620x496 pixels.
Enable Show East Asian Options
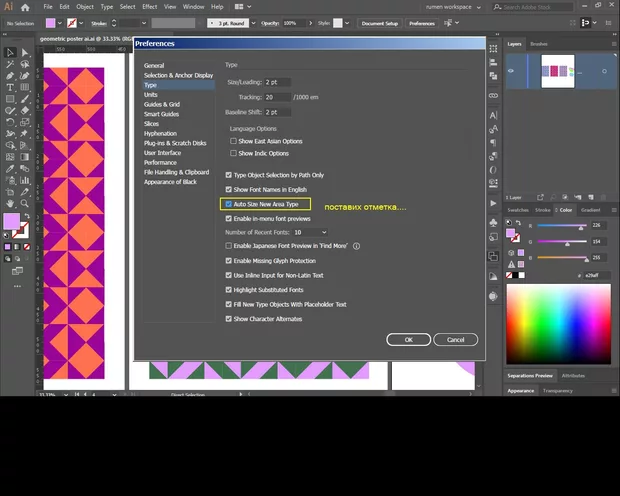(234, 141)
